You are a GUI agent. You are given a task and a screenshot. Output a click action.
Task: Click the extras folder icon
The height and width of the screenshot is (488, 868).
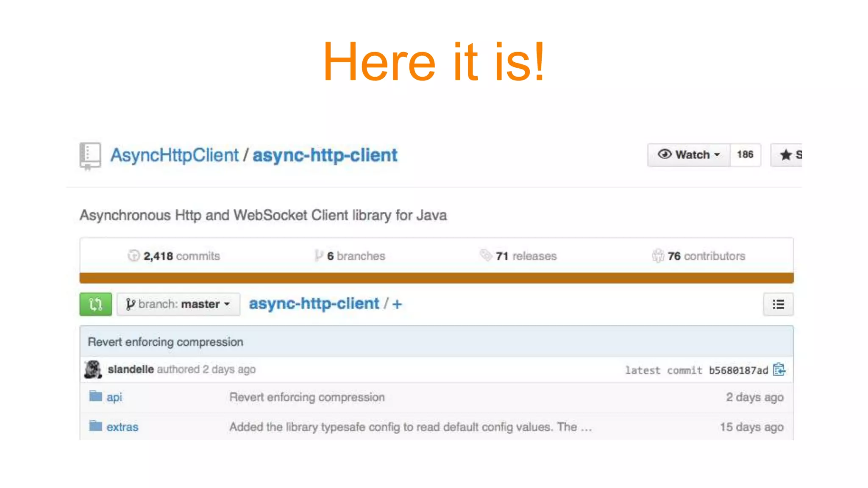point(95,426)
